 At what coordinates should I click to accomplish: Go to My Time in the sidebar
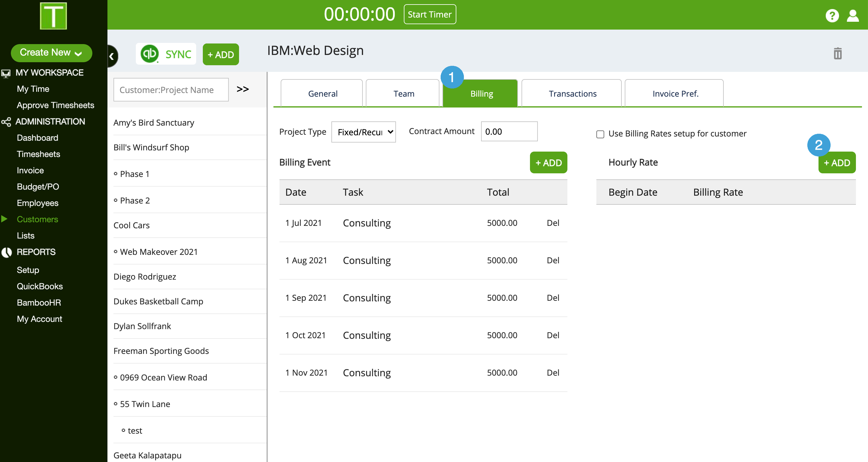(x=33, y=89)
